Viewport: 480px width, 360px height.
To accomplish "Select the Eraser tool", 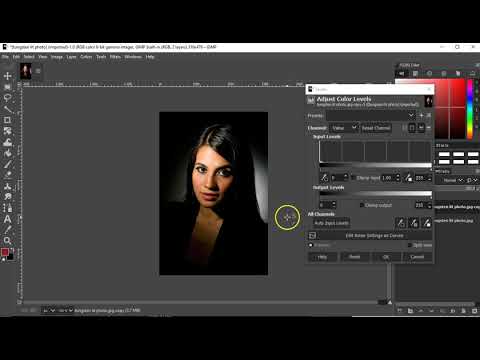I will click(x=7, y=175).
